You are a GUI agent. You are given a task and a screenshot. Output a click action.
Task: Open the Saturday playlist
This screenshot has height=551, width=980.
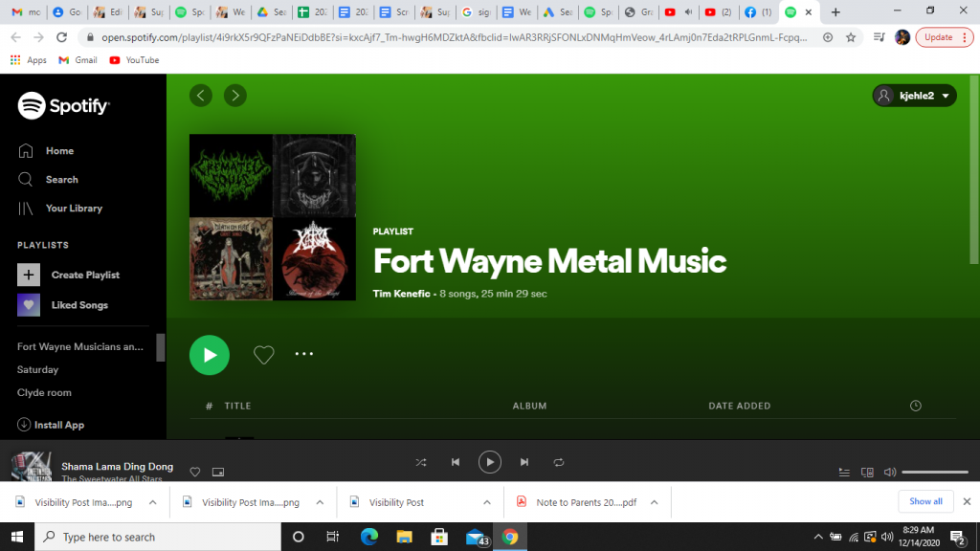(x=37, y=370)
